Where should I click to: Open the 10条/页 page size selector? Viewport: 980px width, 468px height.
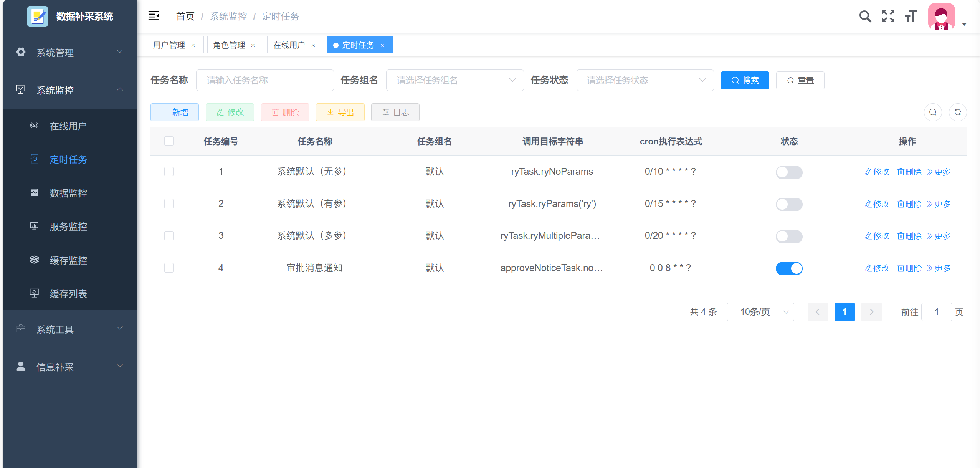point(760,312)
